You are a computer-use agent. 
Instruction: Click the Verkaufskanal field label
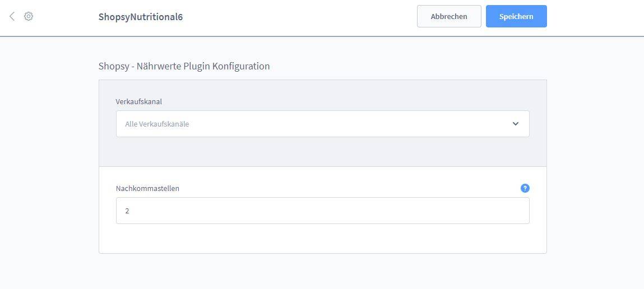click(139, 101)
